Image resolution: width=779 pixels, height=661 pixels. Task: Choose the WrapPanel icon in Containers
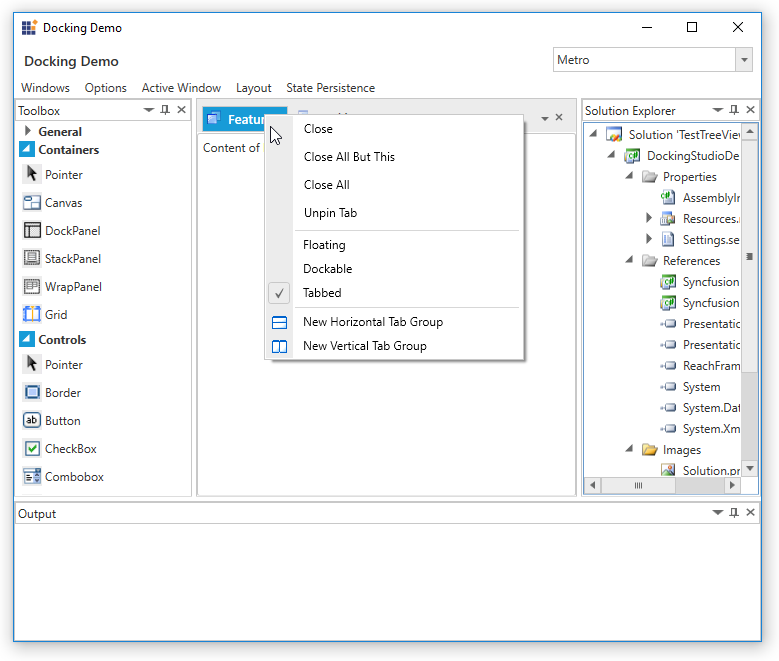(x=32, y=287)
